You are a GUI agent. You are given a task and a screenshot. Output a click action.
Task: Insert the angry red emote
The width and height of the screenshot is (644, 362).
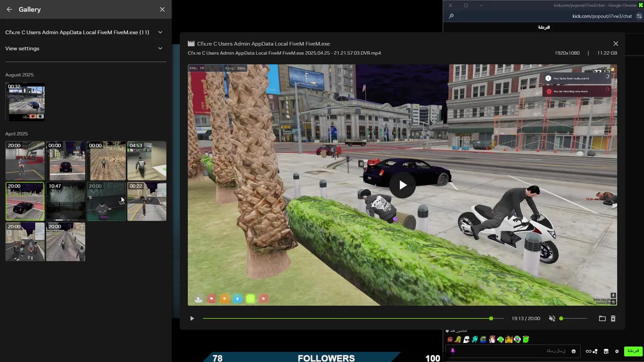[450, 339]
